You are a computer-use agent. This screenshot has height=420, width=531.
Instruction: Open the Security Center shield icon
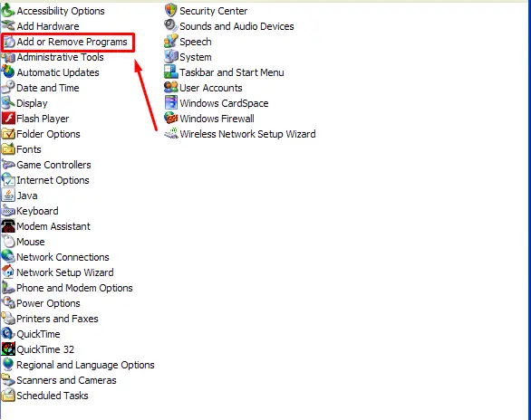coord(171,11)
